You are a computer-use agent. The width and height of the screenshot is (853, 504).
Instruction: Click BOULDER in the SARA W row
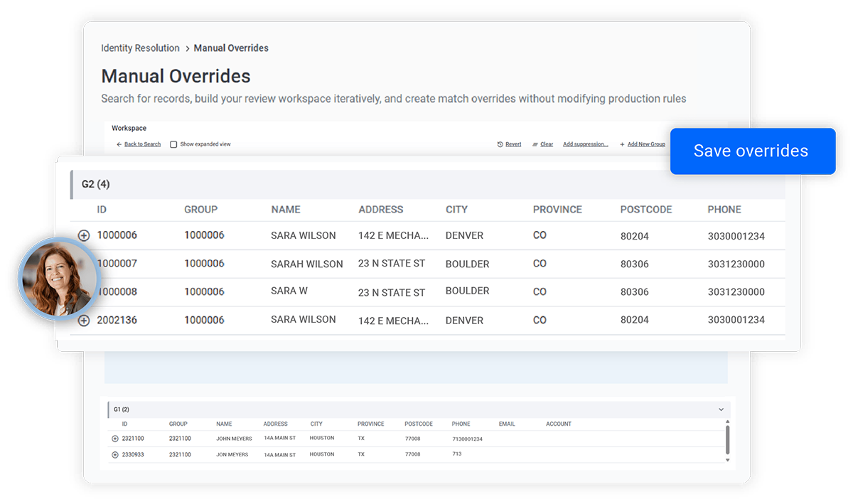click(468, 291)
